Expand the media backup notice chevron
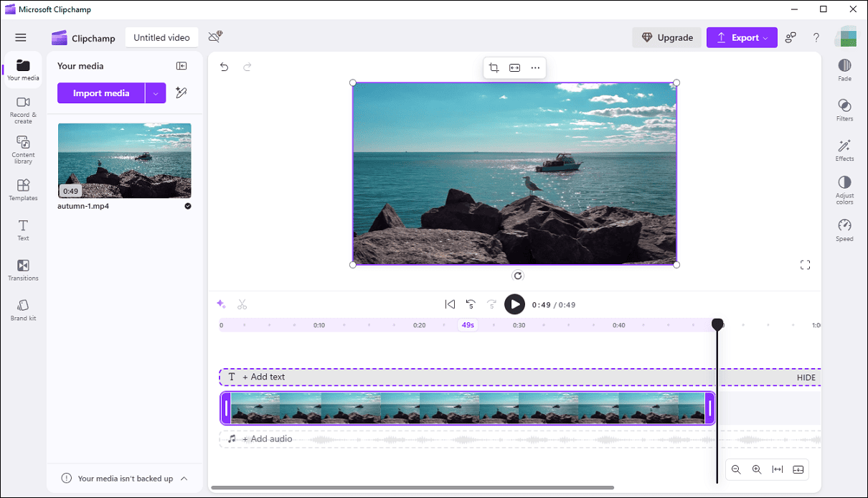This screenshot has width=868, height=498. pyautogui.click(x=184, y=479)
